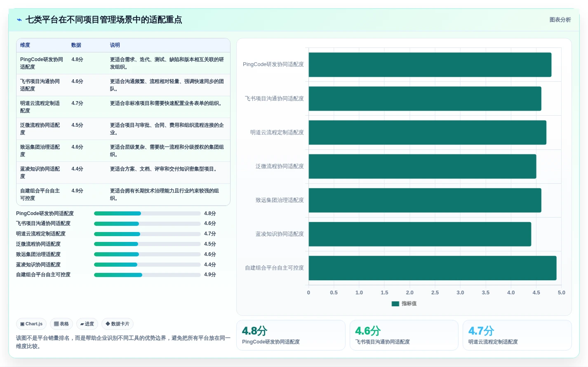Click the description starting 更适合项目与审批
588x367 pixels.
[x=167, y=129]
